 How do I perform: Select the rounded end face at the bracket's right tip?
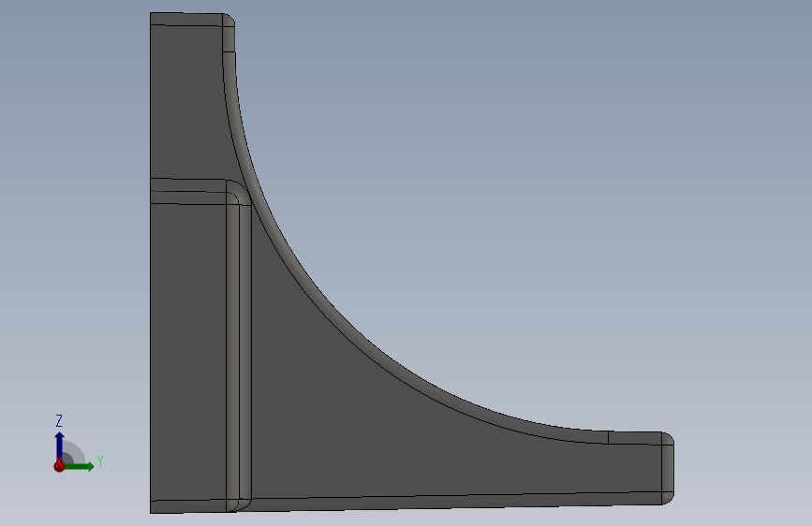tap(668, 469)
